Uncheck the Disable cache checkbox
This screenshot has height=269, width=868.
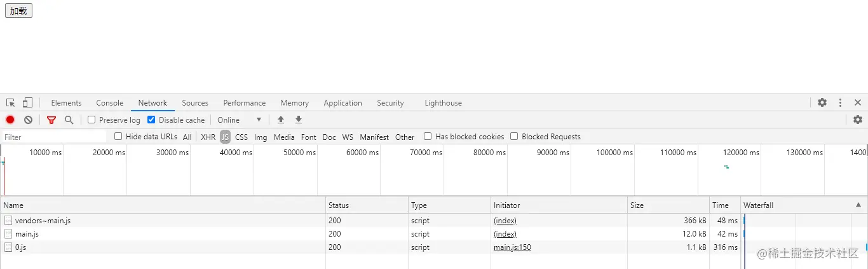pyautogui.click(x=151, y=120)
